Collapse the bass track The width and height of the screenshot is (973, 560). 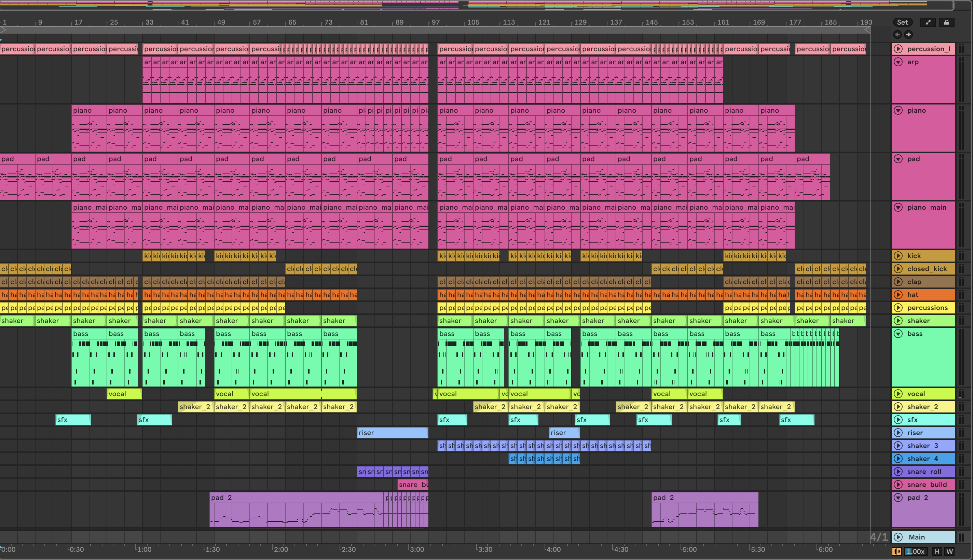(898, 334)
